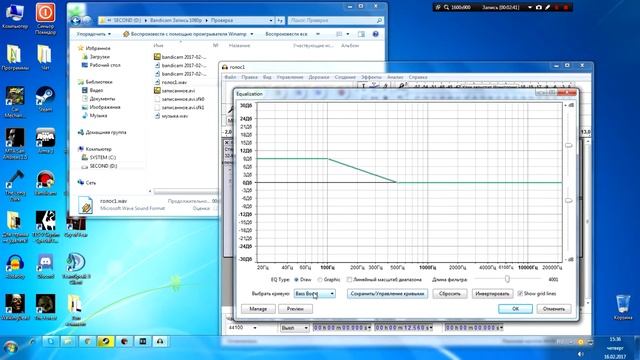Click the Windows Start button
The height and width of the screenshot is (360, 640).
pyautogui.click(x=11, y=347)
